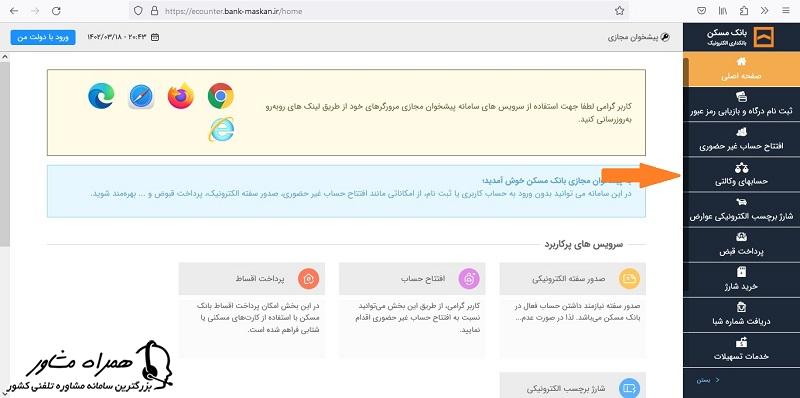Click ورود با دولت من button
The image size is (800, 398).
click(43, 37)
